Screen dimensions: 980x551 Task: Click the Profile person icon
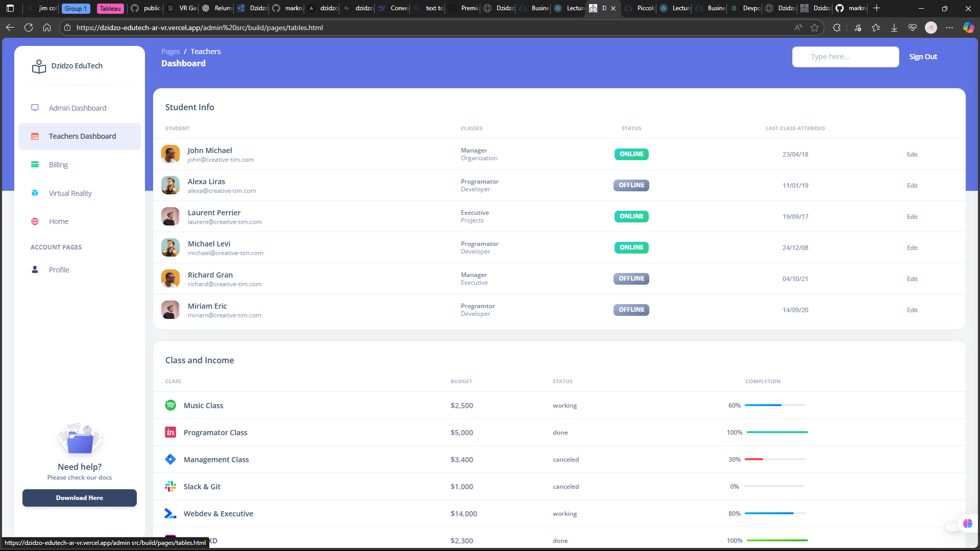coord(35,269)
